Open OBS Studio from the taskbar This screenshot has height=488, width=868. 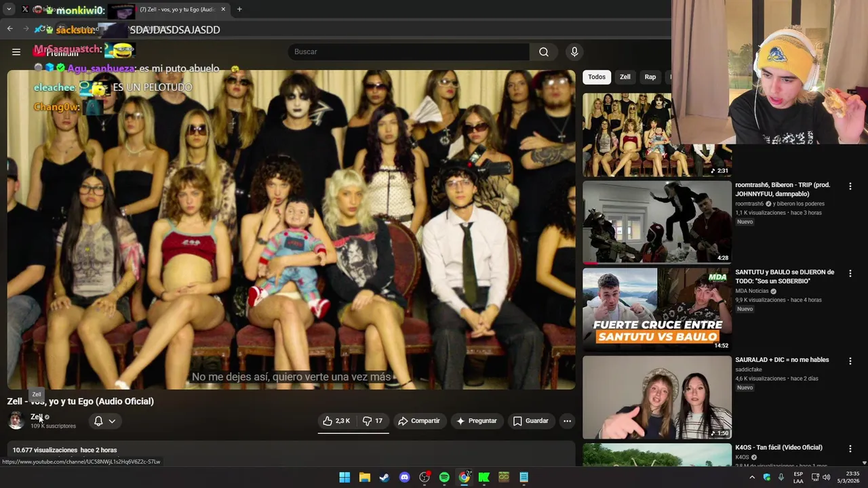[x=425, y=477]
